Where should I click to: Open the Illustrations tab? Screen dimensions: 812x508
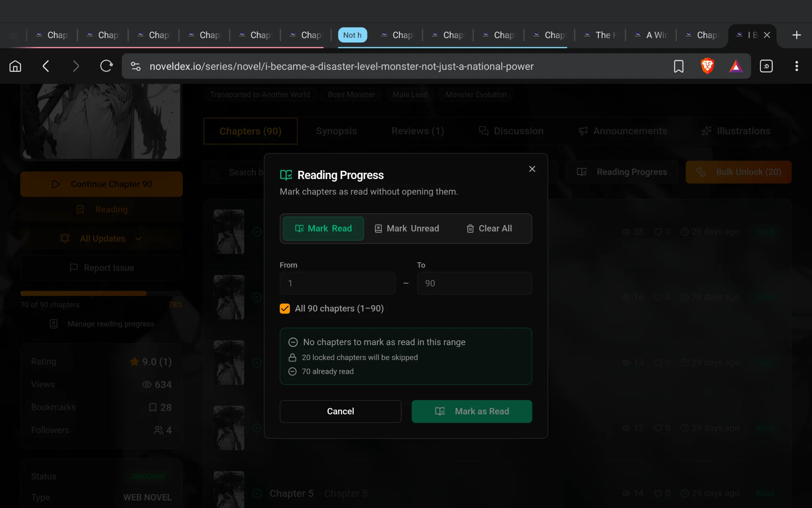(x=736, y=131)
